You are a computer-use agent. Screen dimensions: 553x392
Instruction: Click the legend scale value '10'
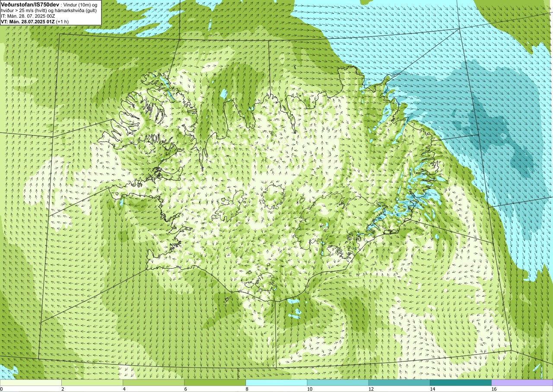coord(310,389)
